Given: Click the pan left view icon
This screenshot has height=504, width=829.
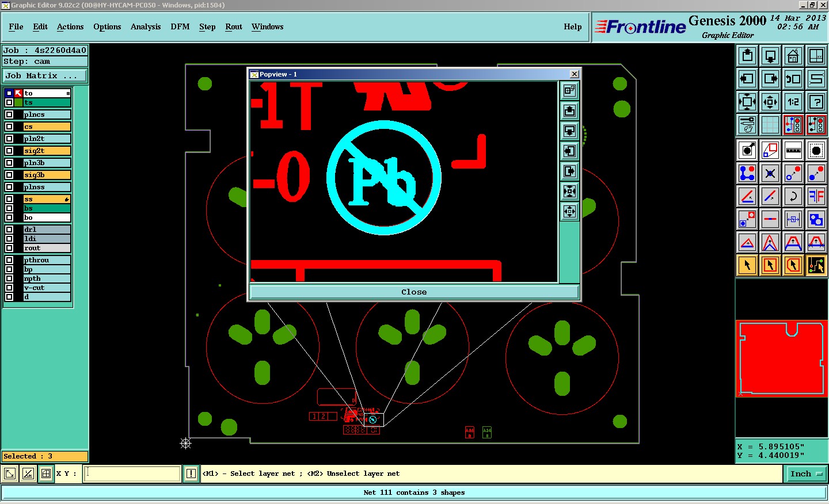Looking at the screenshot, I should pyautogui.click(x=747, y=79).
